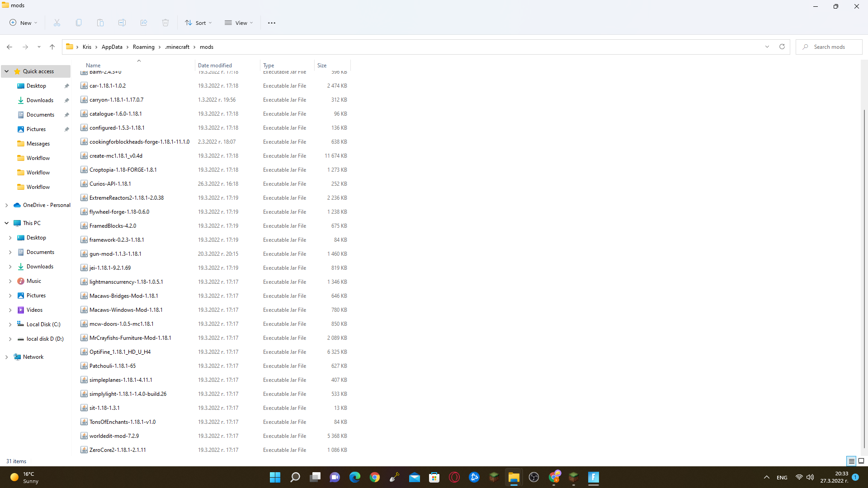The height and width of the screenshot is (488, 868).
Task: Refresh the mods folder view
Action: 782,47
